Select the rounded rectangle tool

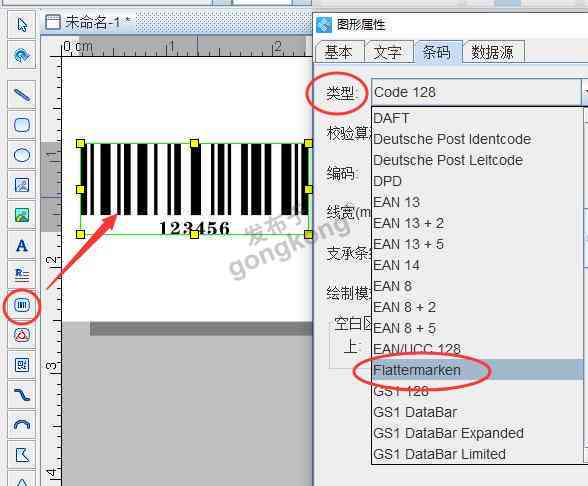pos(22,124)
